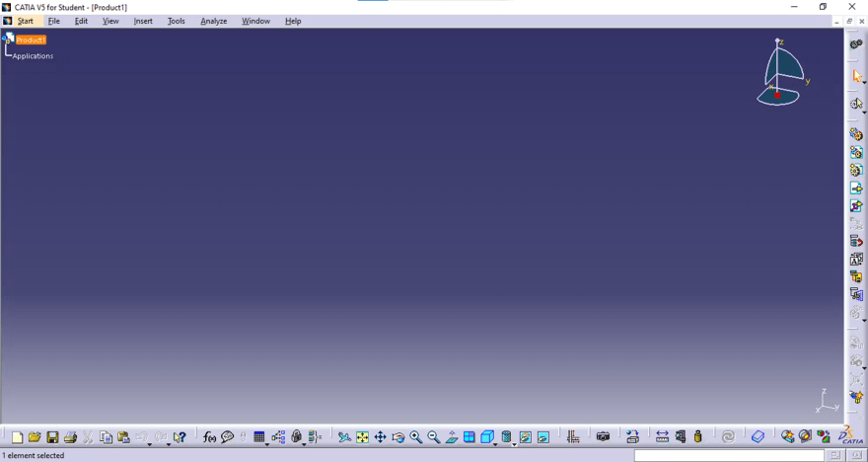Start Fly Mode with the airplane icon
The width and height of the screenshot is (868, 462).
pos(345,437)
